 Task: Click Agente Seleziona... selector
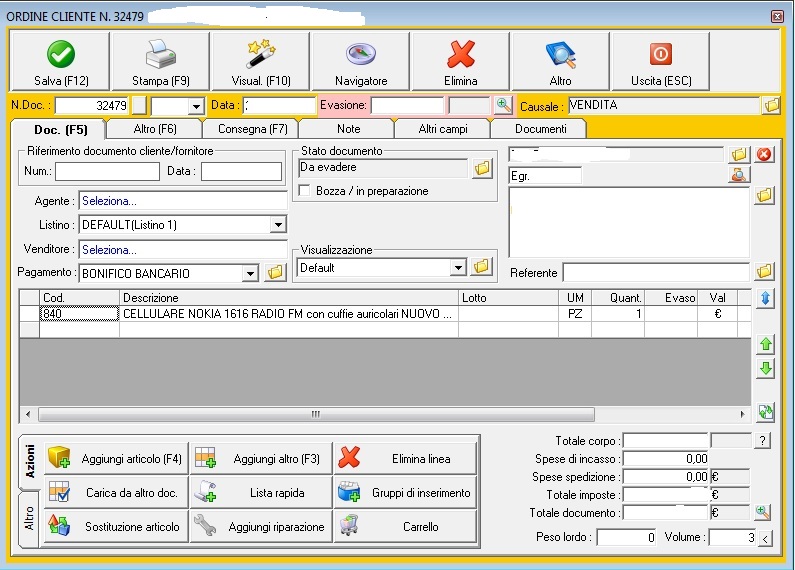[183, 201]
